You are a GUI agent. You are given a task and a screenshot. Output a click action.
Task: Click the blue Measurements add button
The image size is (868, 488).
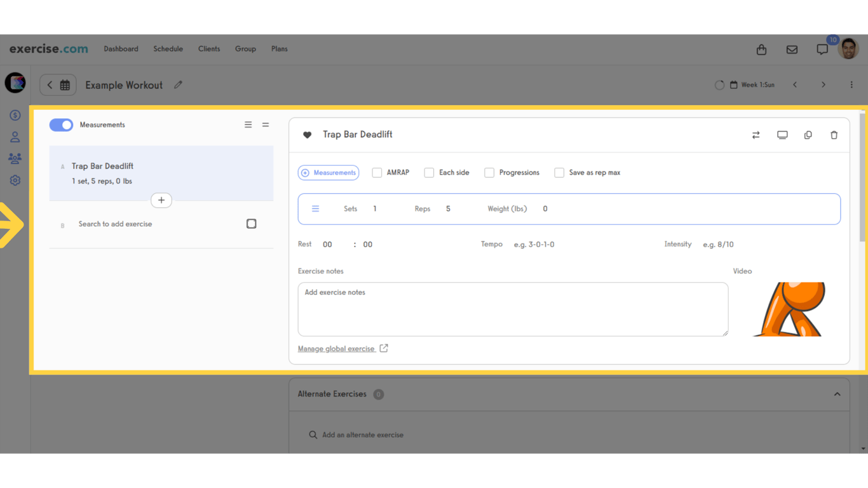[x=329, y=172]
